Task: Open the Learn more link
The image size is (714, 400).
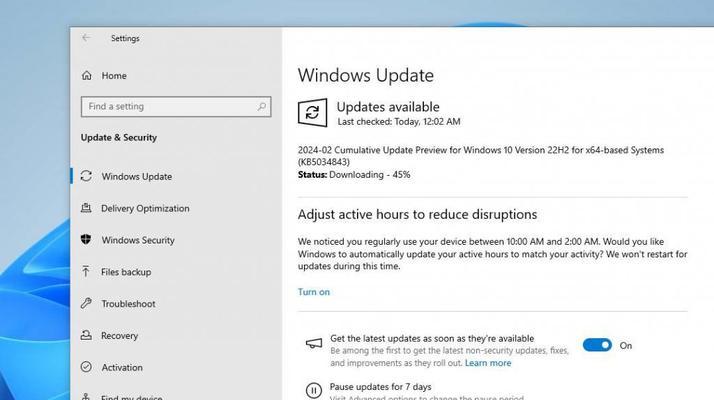Action: 488,363
